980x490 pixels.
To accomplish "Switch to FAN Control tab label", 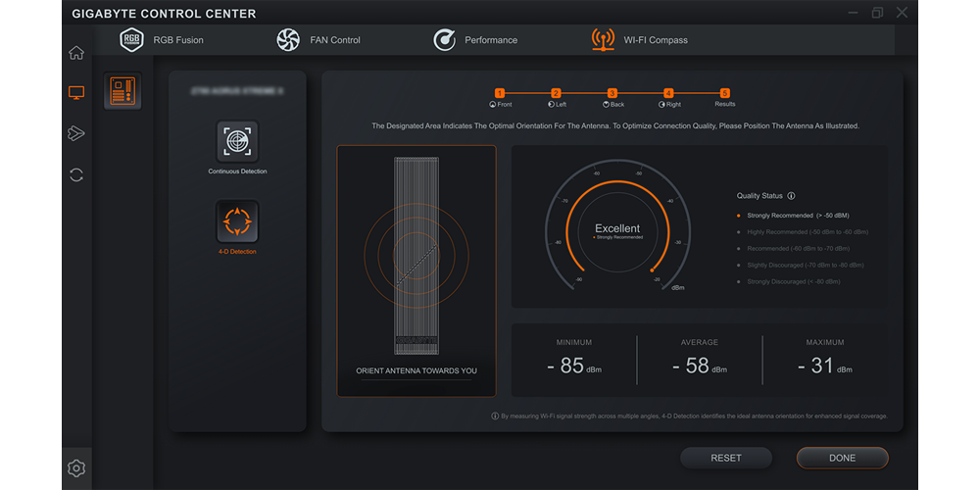I will click(335, 40).
